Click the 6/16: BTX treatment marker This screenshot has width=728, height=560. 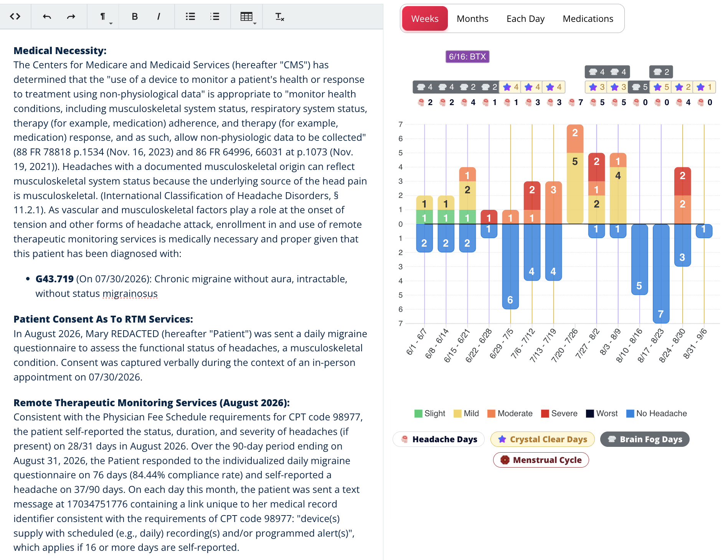tap(467, 56)
